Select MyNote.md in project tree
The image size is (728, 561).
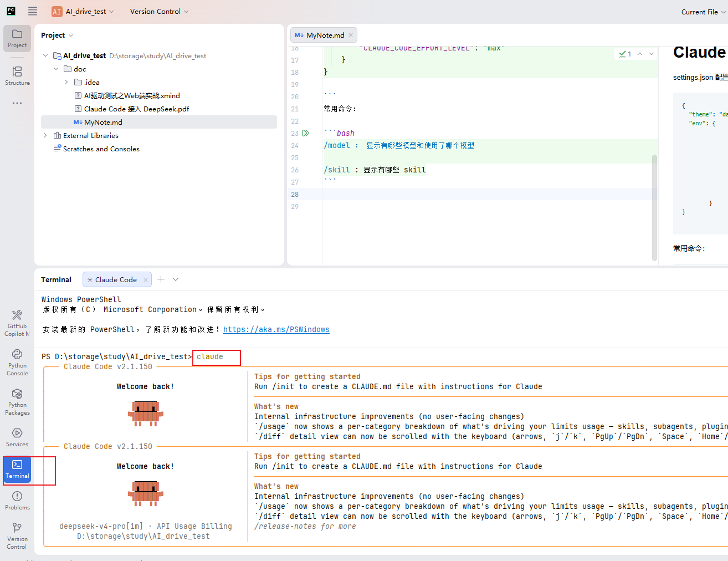[159, 122]
